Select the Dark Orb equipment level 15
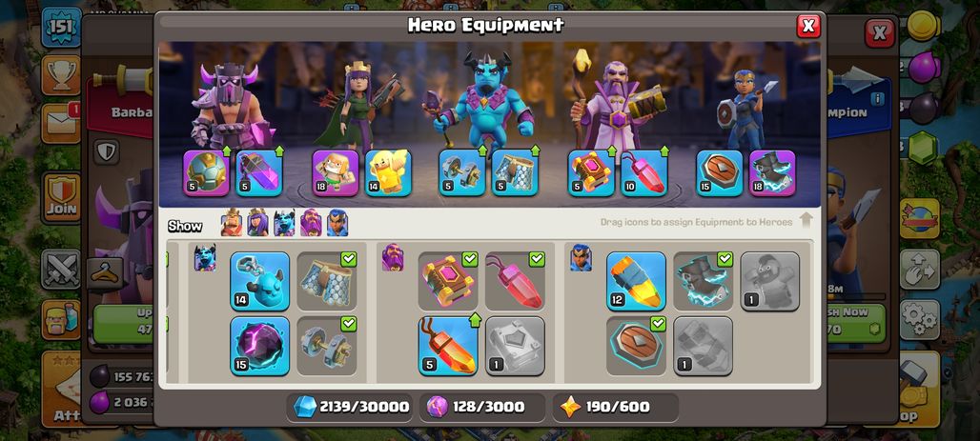Screen dimensions: 980x441 tap(259, 346)
